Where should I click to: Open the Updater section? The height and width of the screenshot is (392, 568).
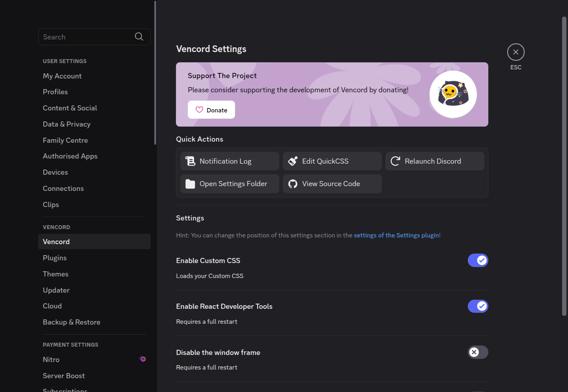[x=56, y=290]
